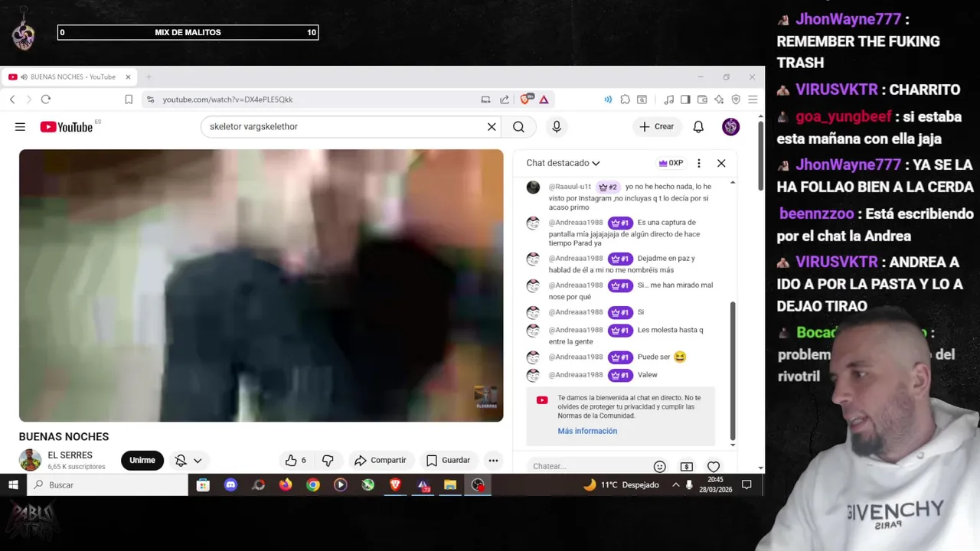This screenshot has height=551, width=980.
Task: Open the EL SERRES channel avatar
Action: (x=30, y=460)
